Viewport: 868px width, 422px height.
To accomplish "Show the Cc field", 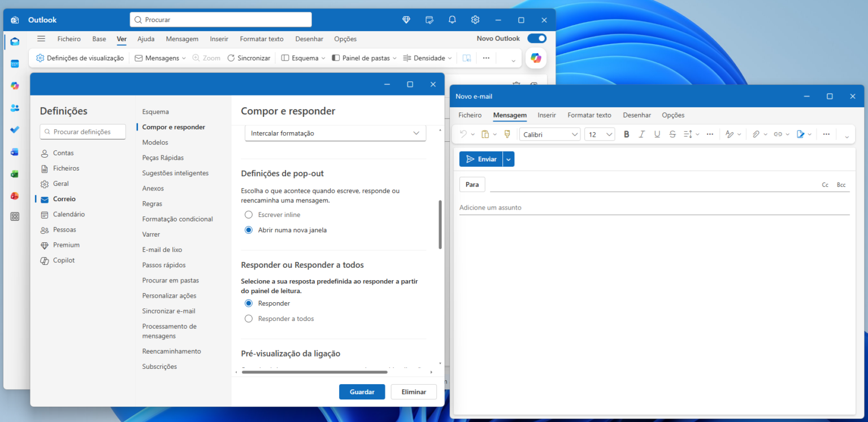I will coord(825,185).
